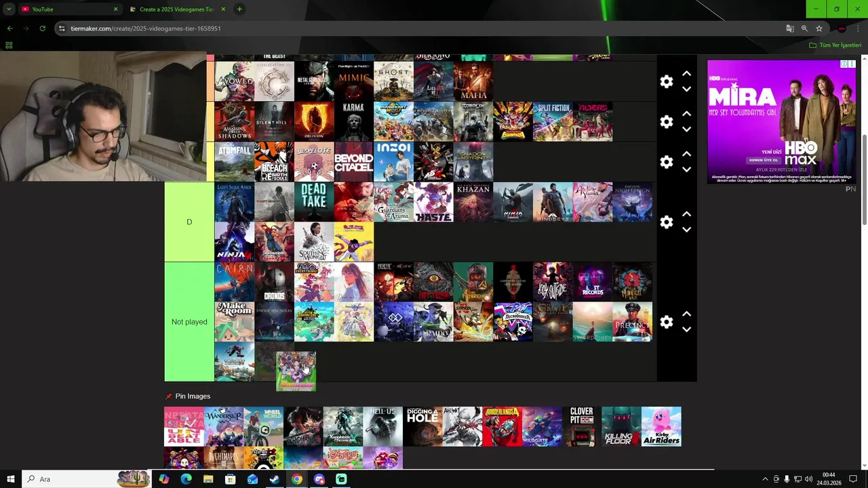The height and width of the screenshot is (488, 868).
Task: Click the translate page icon
Action: coord(790,28)
